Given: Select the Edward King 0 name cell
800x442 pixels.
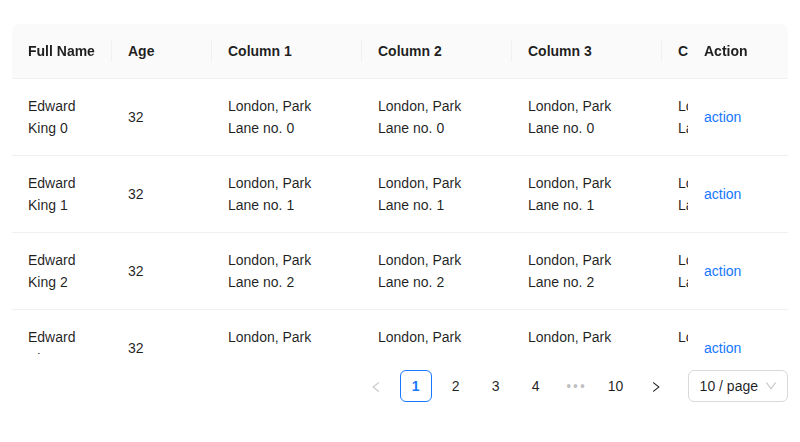Looking at the screenshot, I should pyautogui.click(x=52, y=117).
